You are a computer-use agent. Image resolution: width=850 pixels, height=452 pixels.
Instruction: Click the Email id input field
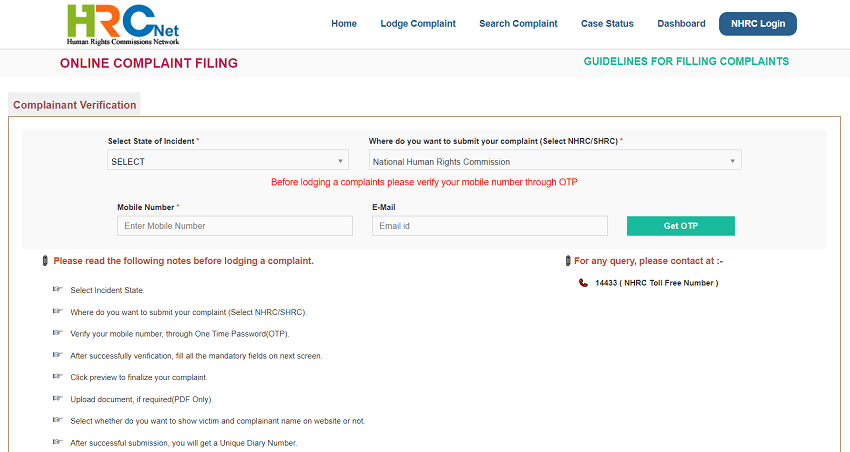coord(489,226)
